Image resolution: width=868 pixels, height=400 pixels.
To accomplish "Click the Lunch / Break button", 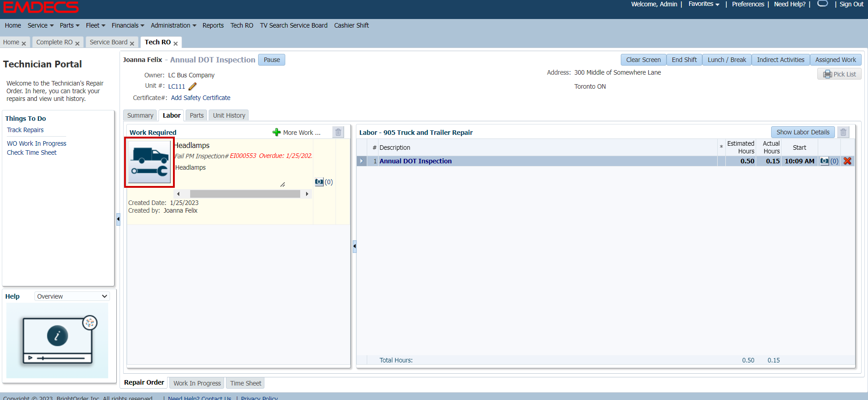I will coord(727,60).
